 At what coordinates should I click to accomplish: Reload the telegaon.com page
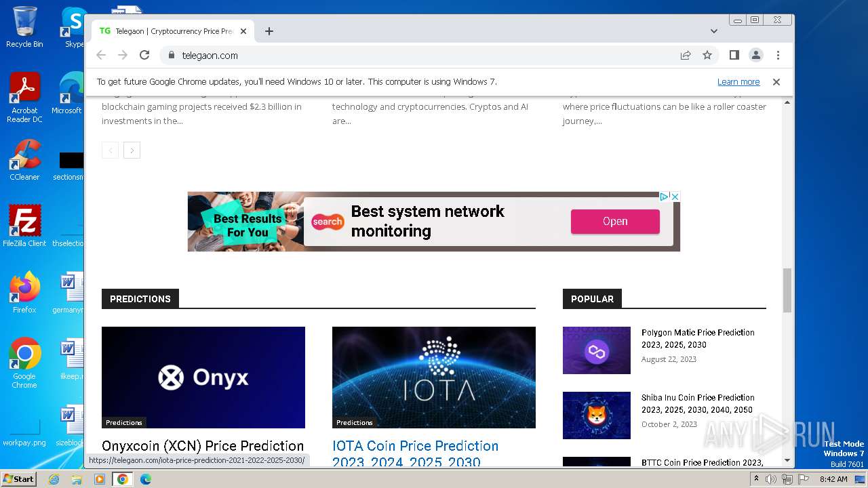144,55
